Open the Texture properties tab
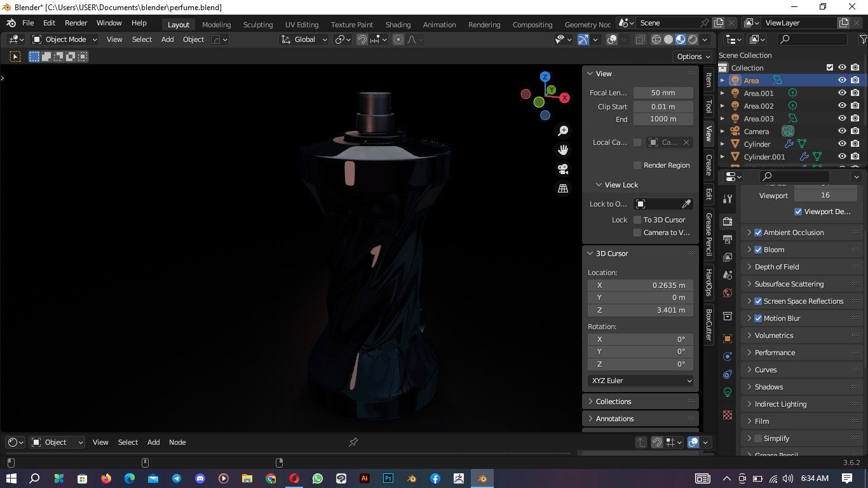This screenshot has height=488, width=868. [x=728, y=415]
